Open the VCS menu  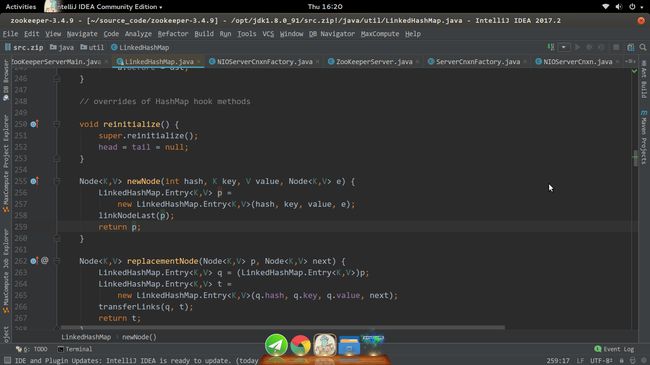[x=268, y=34]
